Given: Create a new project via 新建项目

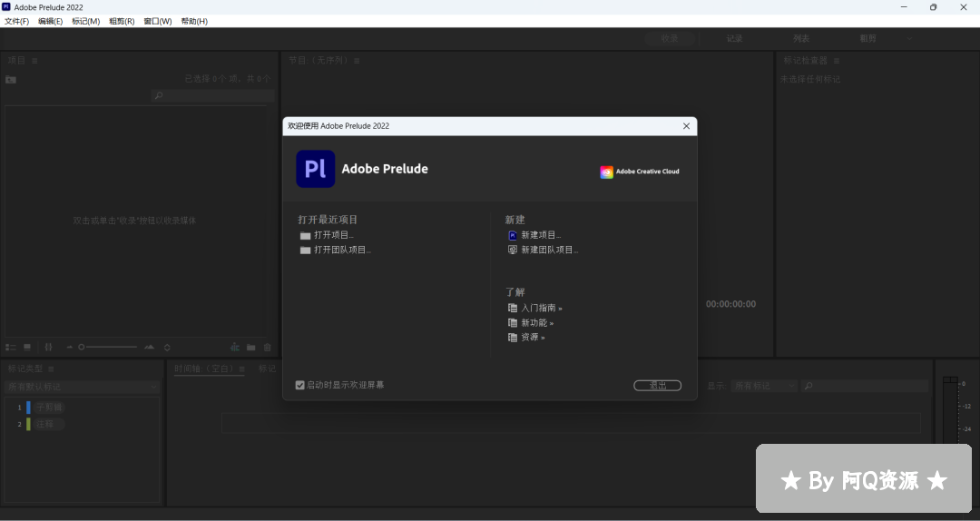Looking at the screenshot, I should point(534,235).
